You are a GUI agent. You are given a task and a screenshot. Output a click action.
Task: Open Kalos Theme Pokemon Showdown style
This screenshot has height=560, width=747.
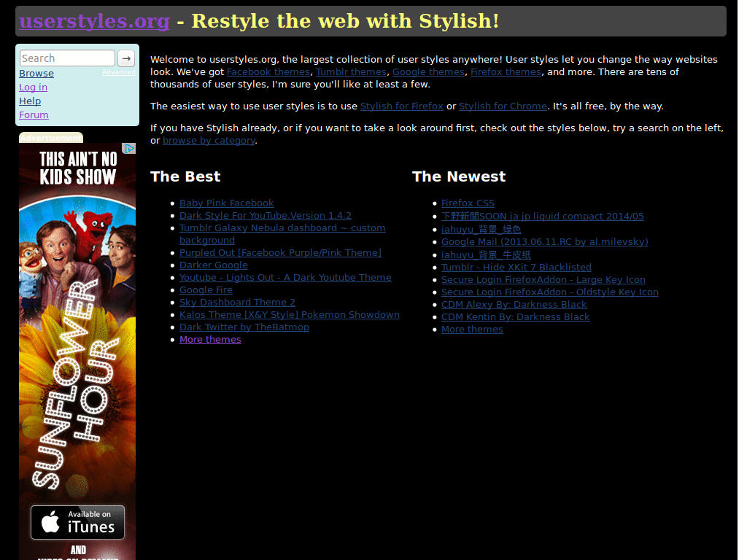click(x=290, y=315)
